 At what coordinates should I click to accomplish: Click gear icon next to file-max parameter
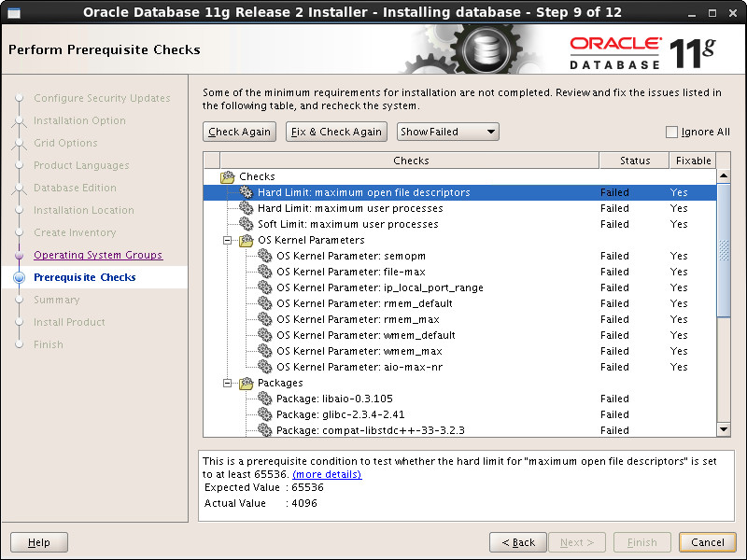tap(265, 272)
